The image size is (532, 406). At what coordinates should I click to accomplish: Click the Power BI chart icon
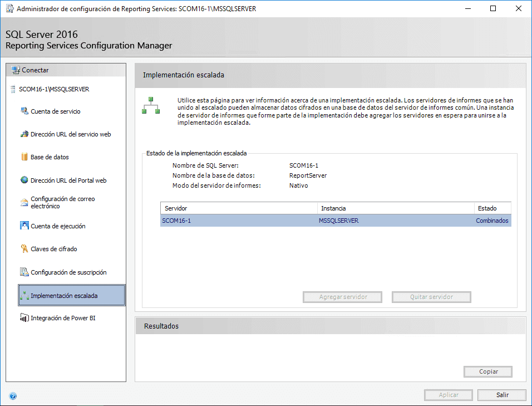coord(24,318)
